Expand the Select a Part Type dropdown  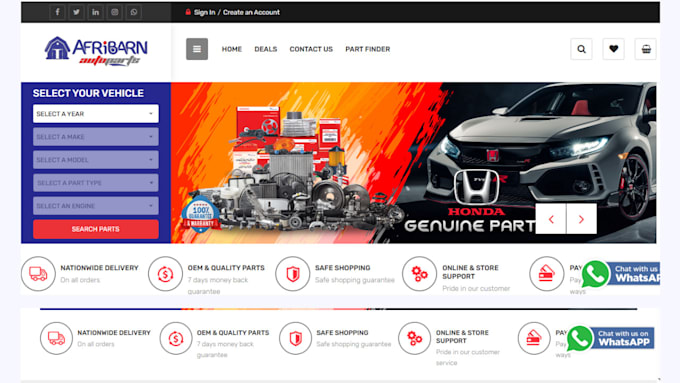click(96, 183)
